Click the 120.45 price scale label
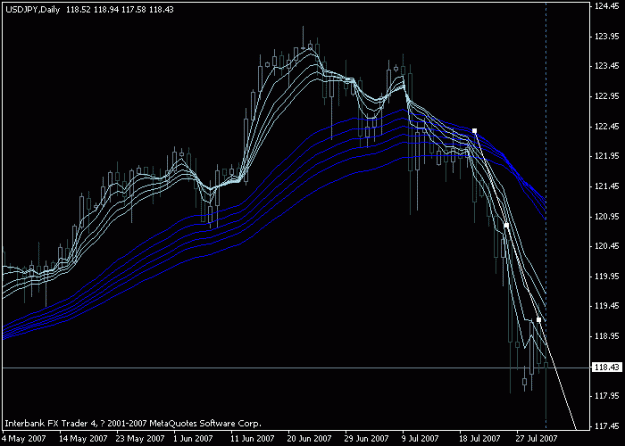Image resolution: width=625 pixels, height=446 pixels. pyautogui.click(x=606, y=246)
